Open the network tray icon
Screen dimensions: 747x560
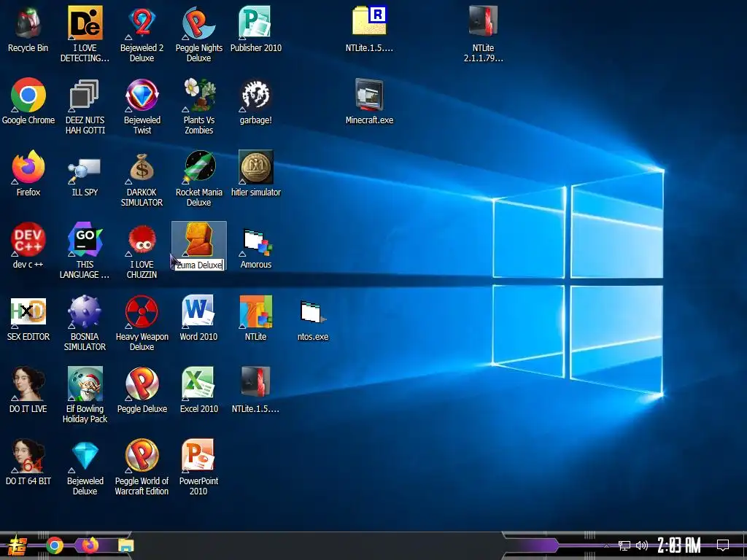tap(624, 545)
